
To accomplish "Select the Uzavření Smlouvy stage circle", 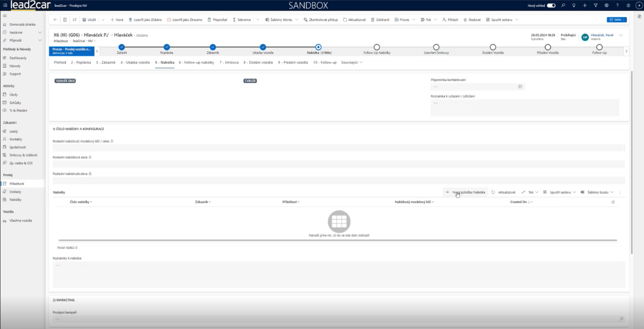I will point(436,47).
